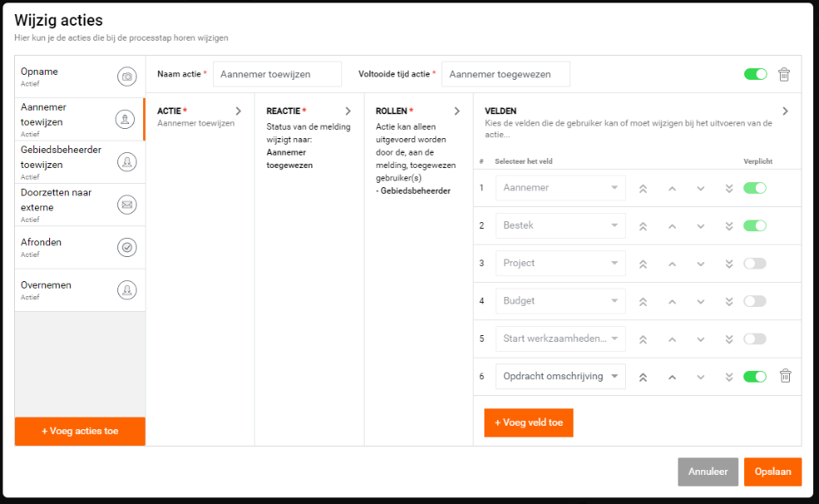The image size is (819, 504).
Task: Click the Voeg acties toe button
Action: (x=80, y=432)
